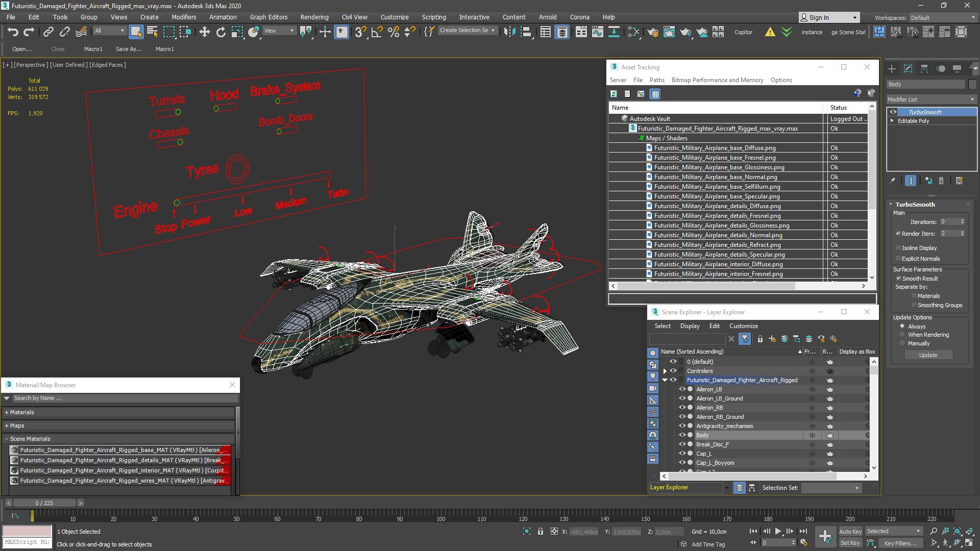Image resolution: width=980 pixels, height=551 pixels.
Task: Open the Mirror tool
Action: (509, 32)
